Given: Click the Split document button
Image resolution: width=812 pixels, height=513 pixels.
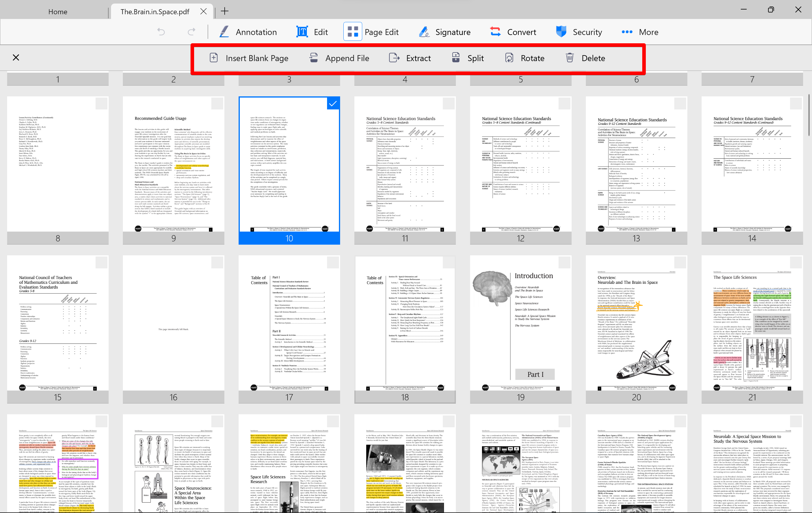Looking at the screenshot, I should click(468, 58).
